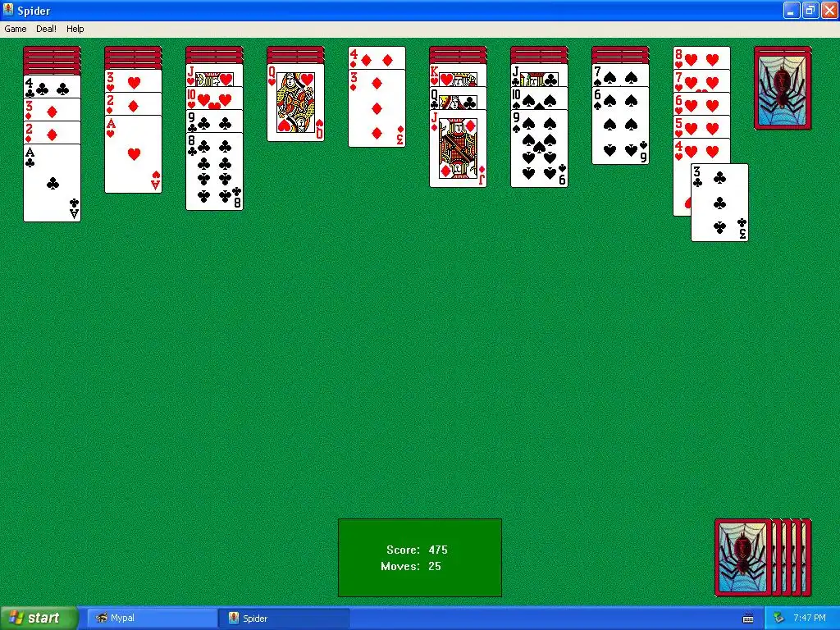This screenshot has height=630, width=840.
Task: Select the Queen of hearts card
Action: pyautogui.click(x=295, y=103)
